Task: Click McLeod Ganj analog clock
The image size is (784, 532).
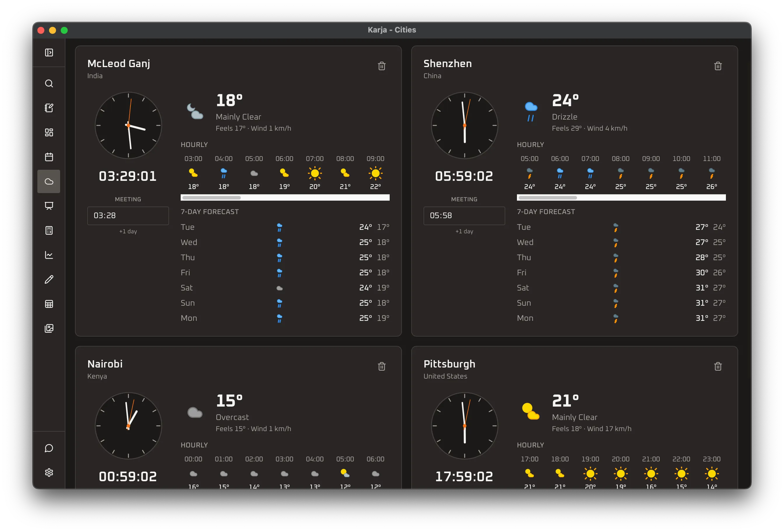Action: coord(128,125)
